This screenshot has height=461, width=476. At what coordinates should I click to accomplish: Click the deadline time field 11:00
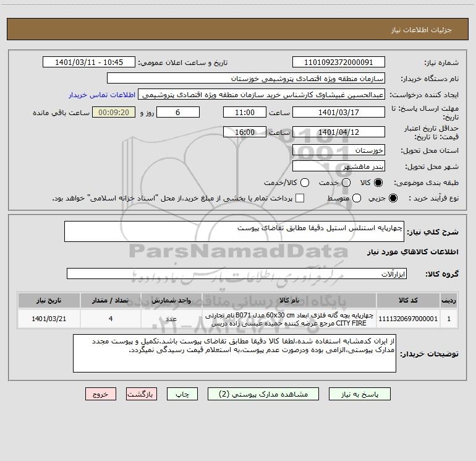coord(245,112)
